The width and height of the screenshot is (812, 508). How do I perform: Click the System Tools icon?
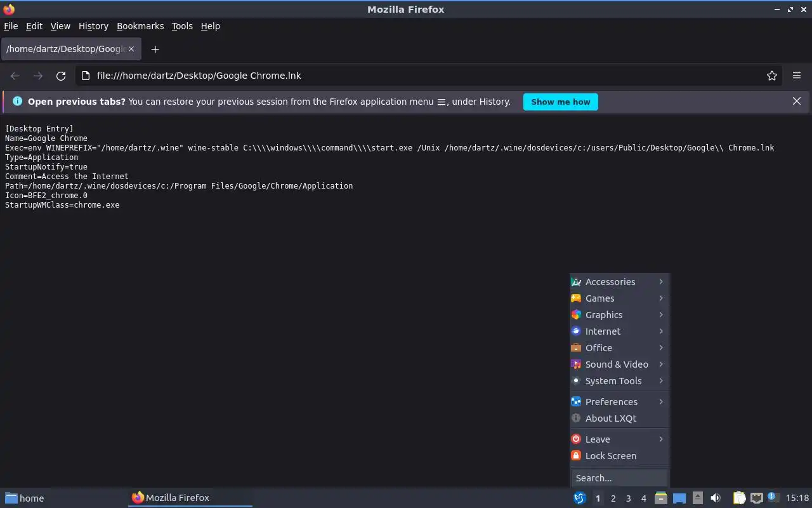tap(576, 381)
